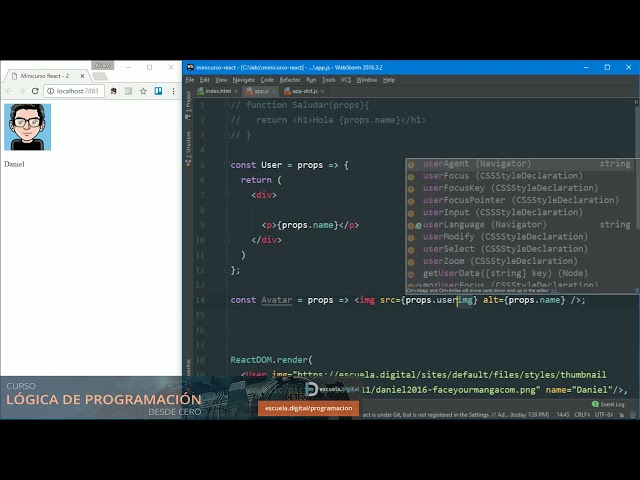
Task: Click the 14:45 caret position indicator
Action: pyautogui.click(x=563, y=415)
